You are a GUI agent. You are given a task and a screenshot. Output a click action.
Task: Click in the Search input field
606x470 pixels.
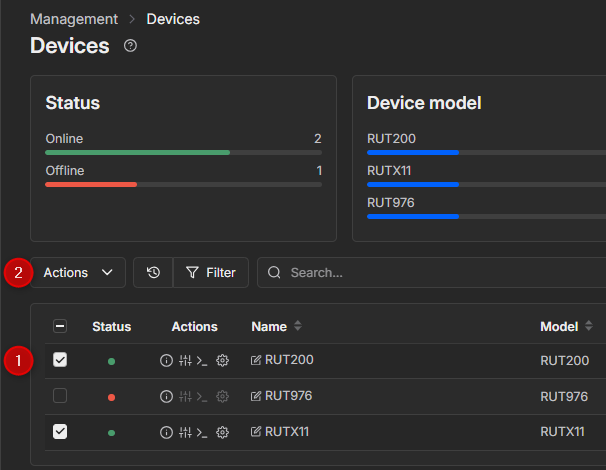430,272
